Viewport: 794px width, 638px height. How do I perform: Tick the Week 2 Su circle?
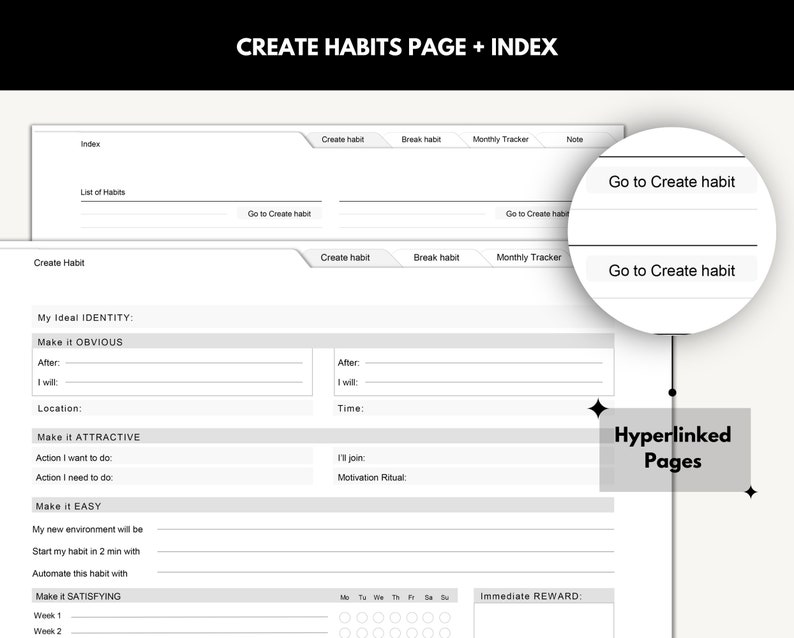(445, 633)
